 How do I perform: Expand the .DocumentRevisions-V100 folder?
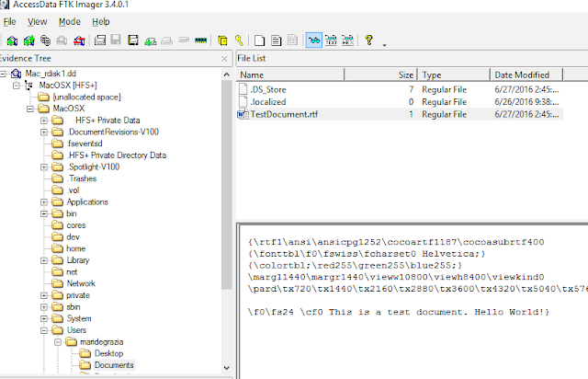(44, 132)
